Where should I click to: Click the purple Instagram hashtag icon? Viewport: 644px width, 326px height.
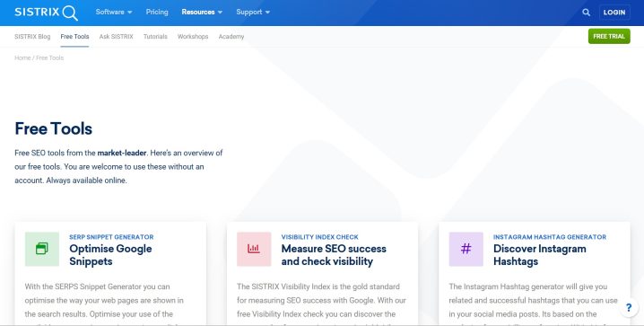466,249
